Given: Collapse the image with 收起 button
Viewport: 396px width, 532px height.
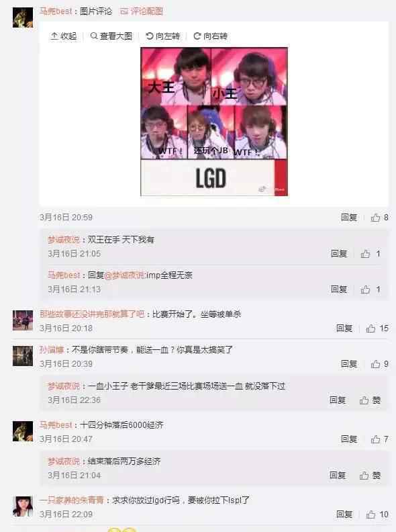Looking at the screenshot, I should 63,36.
